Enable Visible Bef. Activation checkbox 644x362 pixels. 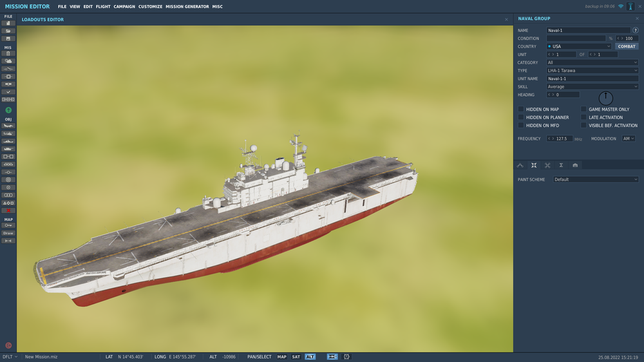tap(583, 126)
